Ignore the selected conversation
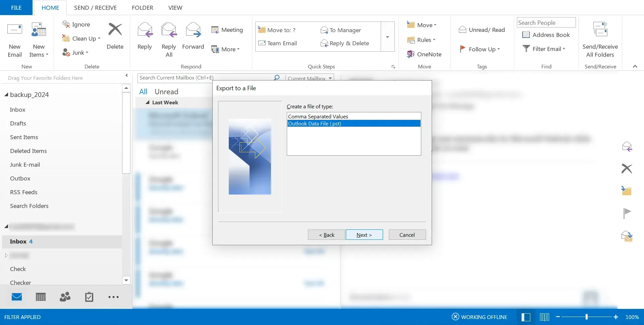Image resolution: width=644 pixels, height=325 pixels. tap(76, 24)
